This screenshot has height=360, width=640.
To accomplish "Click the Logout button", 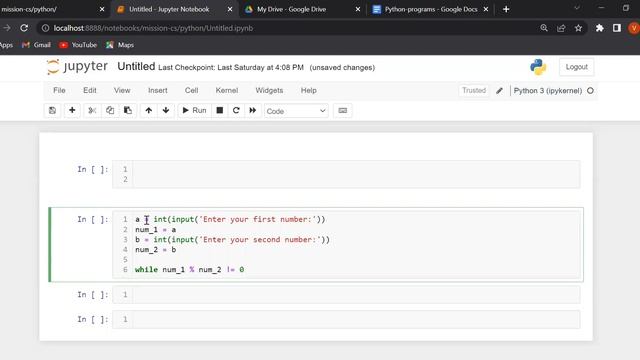I will [576, 67].
